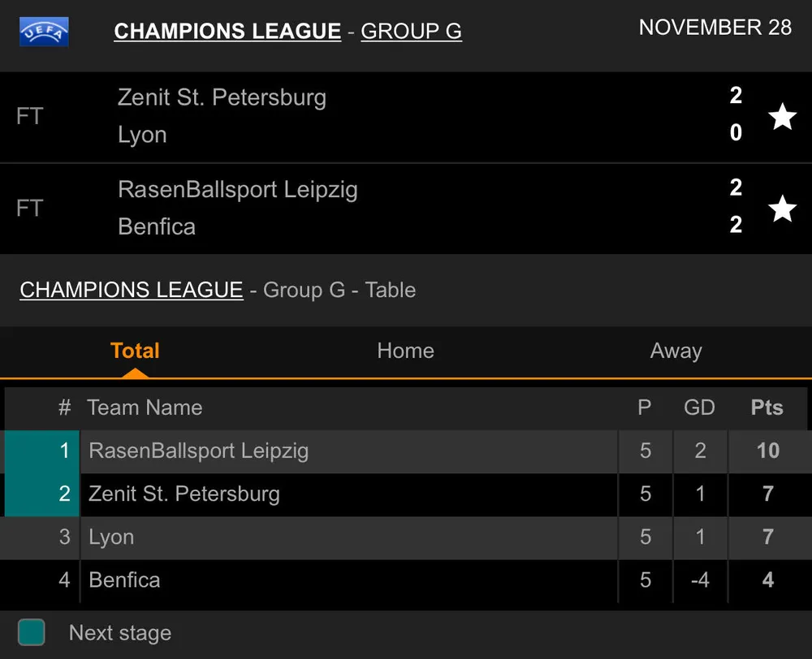Click the UEFA logo icon
Viewport: 812px width, 659px height.
(44, 32)
